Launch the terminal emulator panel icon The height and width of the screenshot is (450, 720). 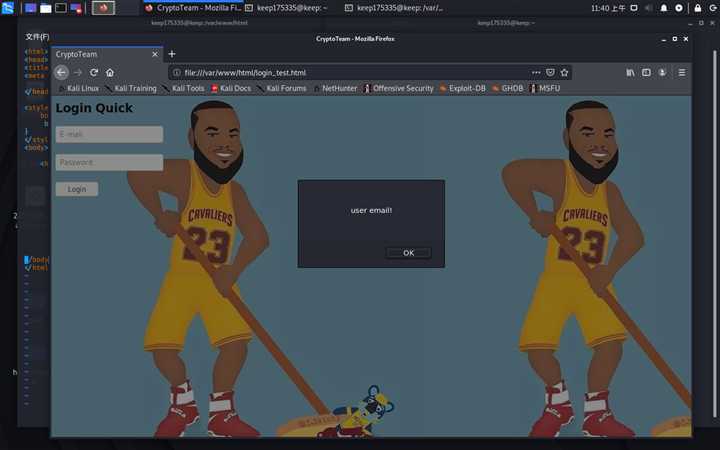(61, 8)
